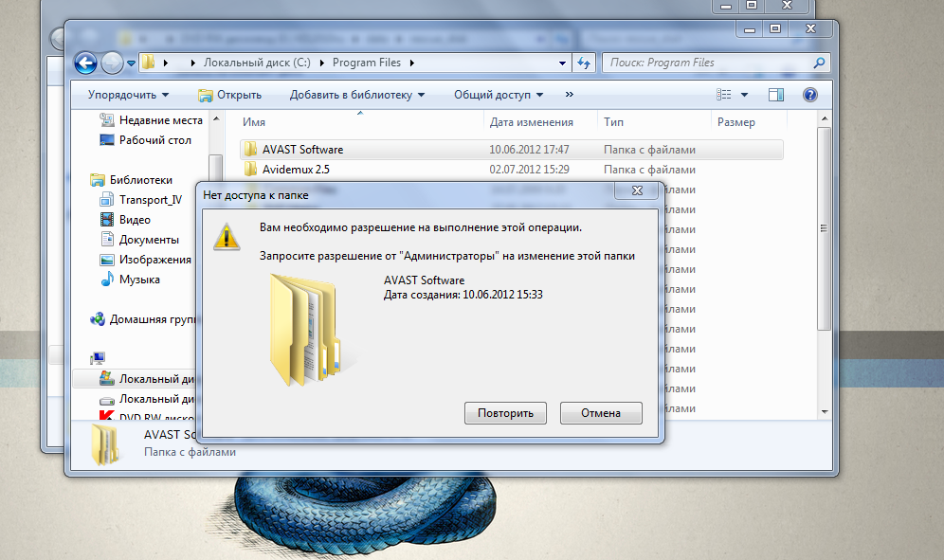
Task: Select the Avidemux 2.5 folder row
Action: click(512, 170)
